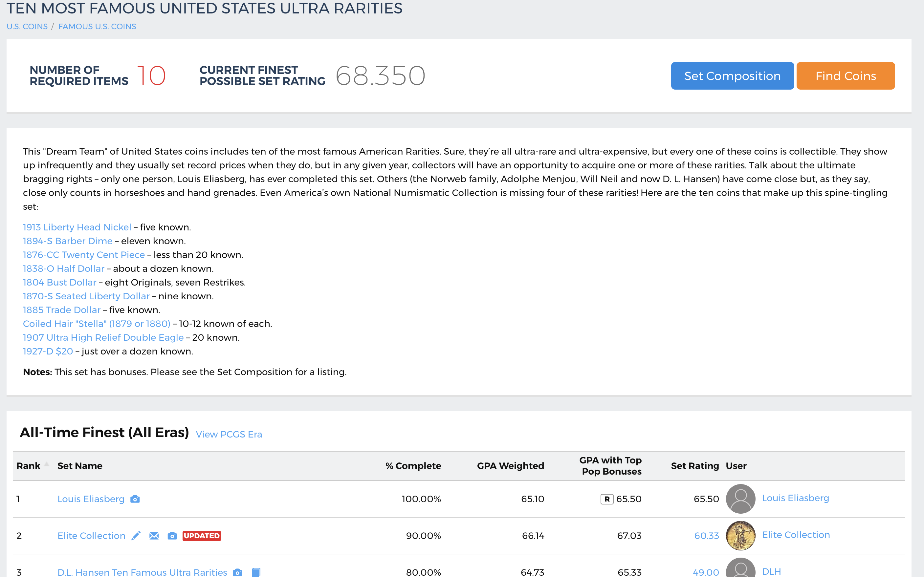Click set rating 49.00 link
Viewport: 924px width, 577px height.
click(706, 572)
